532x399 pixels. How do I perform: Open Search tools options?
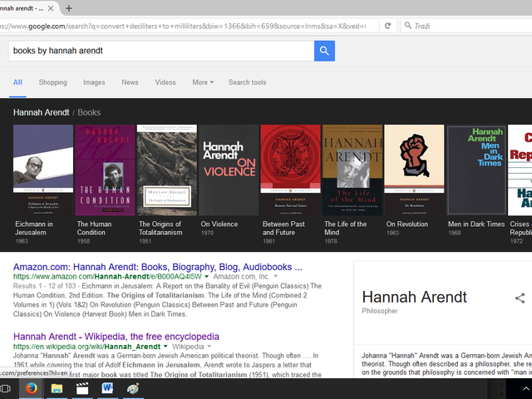click(247, 82)
